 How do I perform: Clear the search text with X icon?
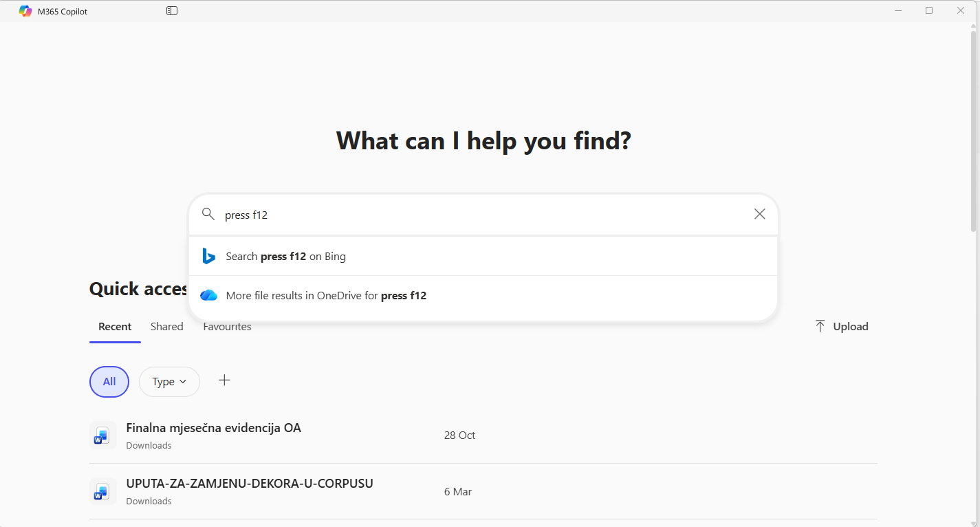pos(759,214)
